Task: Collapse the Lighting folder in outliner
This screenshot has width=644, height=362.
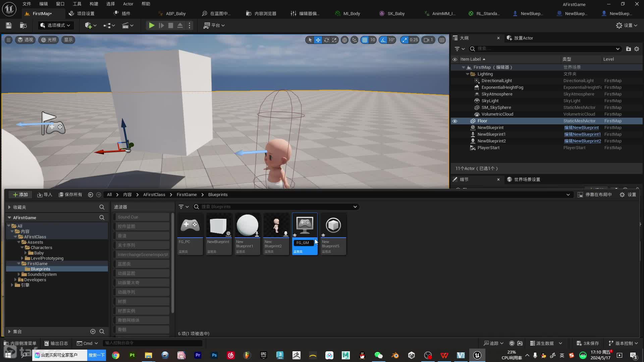Action: tap(468, 74)
